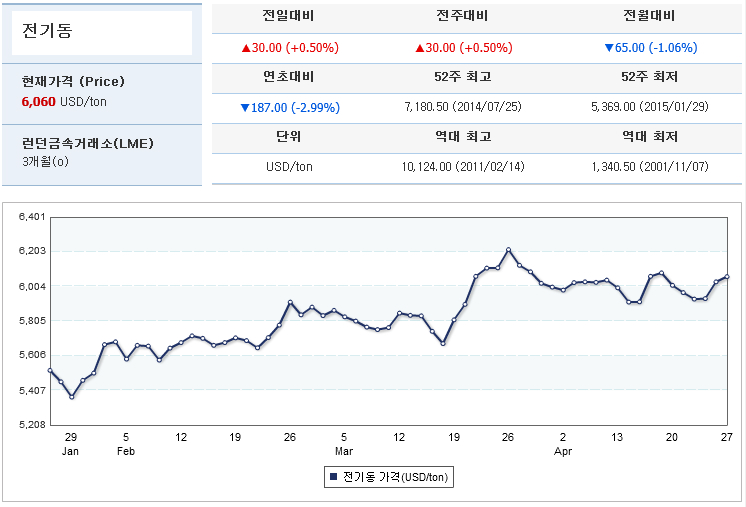Click the 52주 최저 column header
The image size is (746, 507).
(648, 77)
